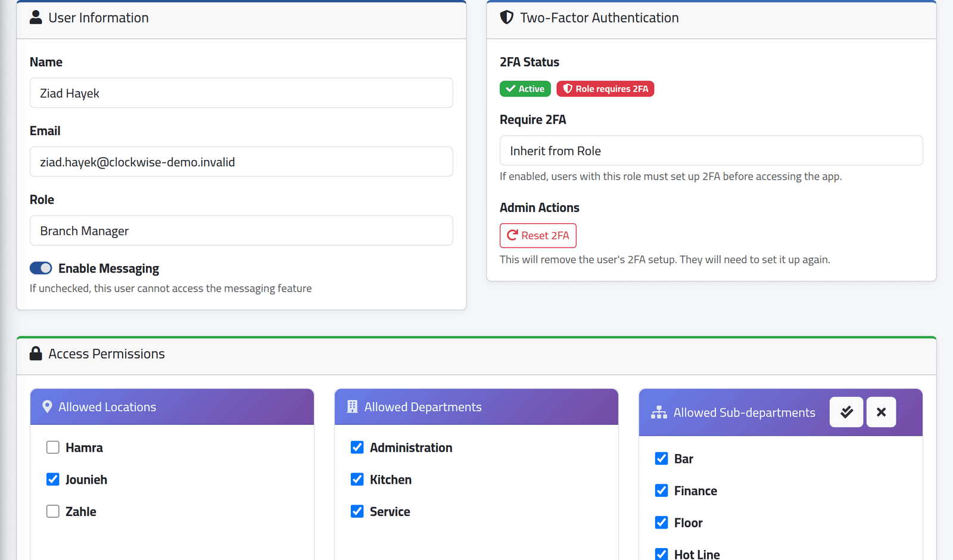Click the hierarchy icon in Allowed Sub-departments
953x560 pixels.
click(659, 412)
